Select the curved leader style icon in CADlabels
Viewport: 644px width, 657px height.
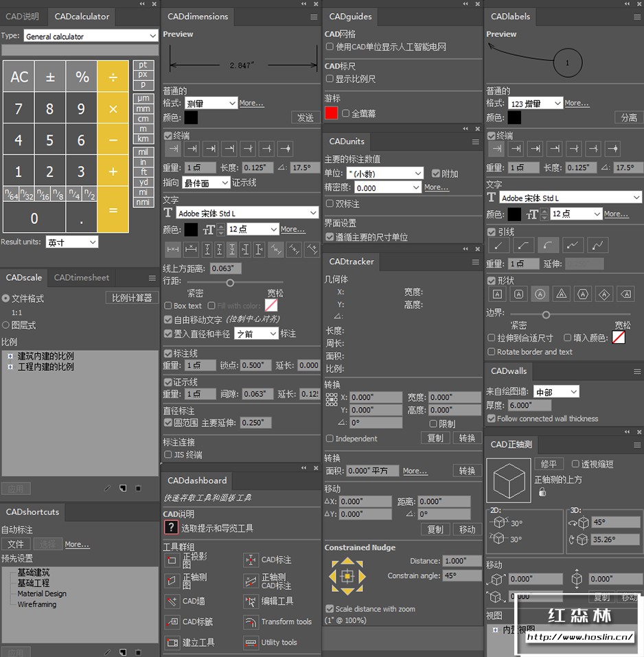548,246
